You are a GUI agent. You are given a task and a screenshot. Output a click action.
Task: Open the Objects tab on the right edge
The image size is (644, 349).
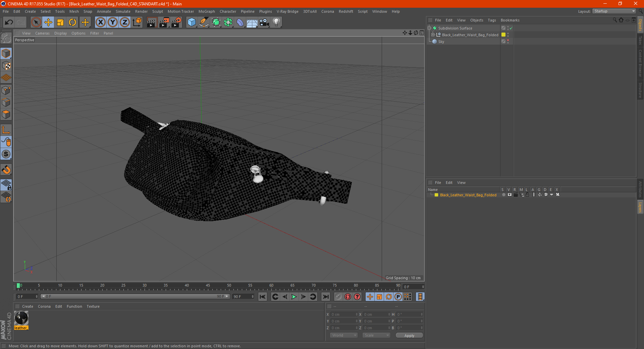[640, 25]
